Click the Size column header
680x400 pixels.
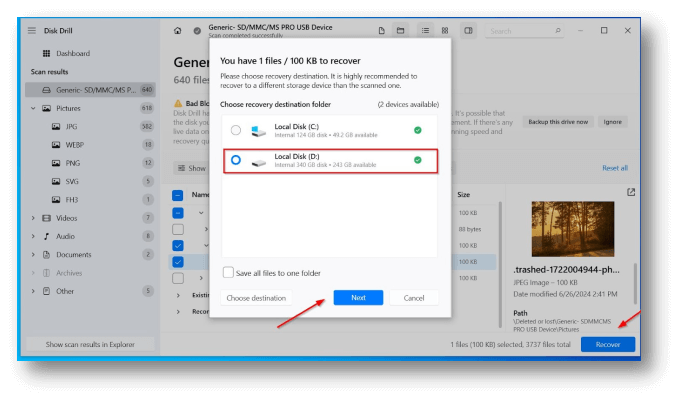[x=463, y=194]
